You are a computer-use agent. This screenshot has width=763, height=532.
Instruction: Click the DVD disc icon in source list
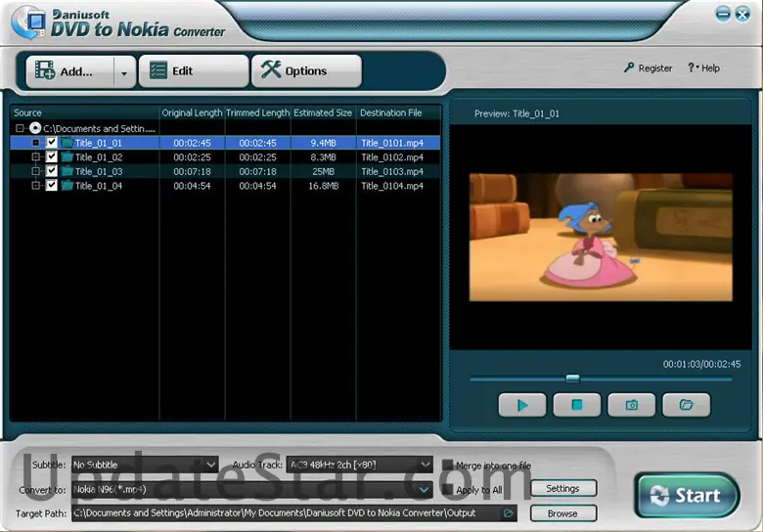35,128
